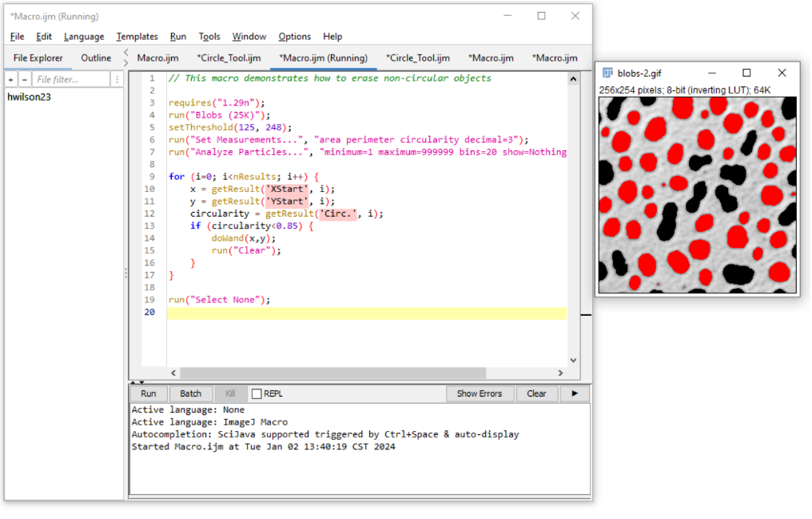812x519 pixels.
Task: Click the Kill button
Action: (x=230, y=393)
